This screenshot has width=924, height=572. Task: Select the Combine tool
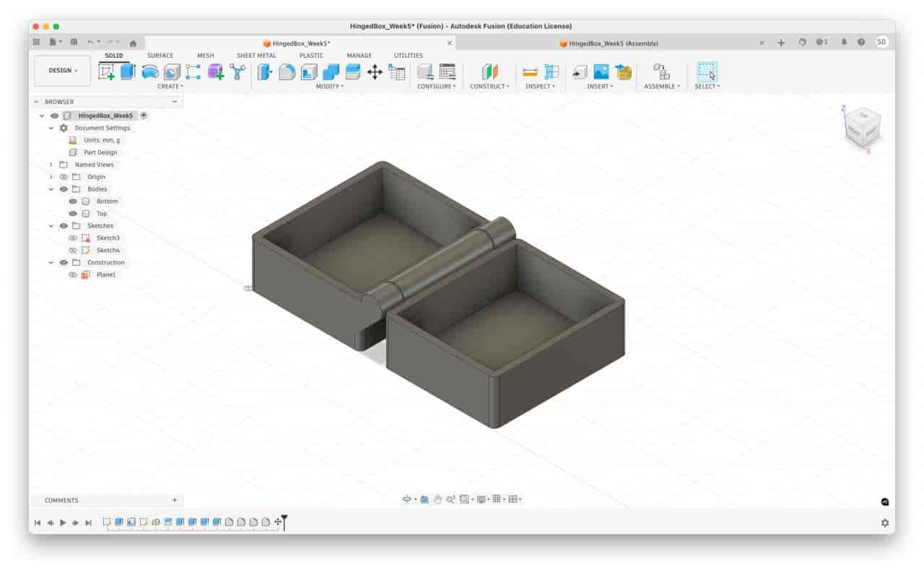(x=331, y=71)
